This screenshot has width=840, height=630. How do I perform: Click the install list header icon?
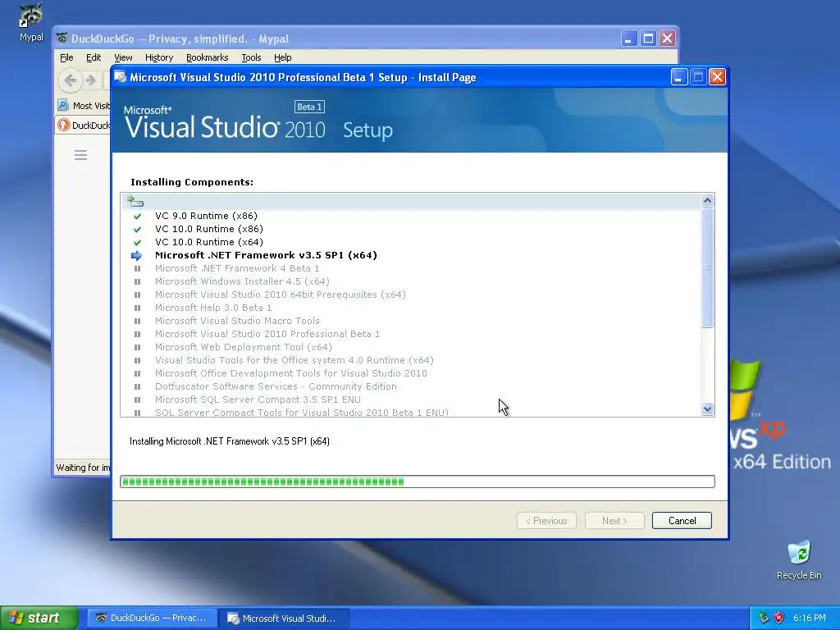(x=135, y=202)
